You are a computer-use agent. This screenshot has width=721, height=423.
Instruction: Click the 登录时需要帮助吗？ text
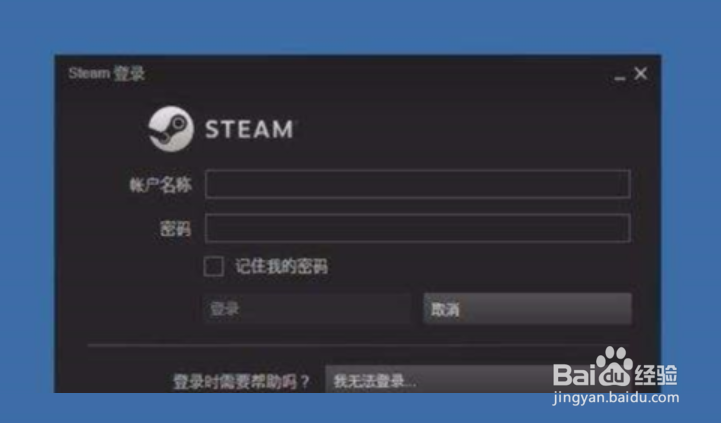tap(241, 382)
